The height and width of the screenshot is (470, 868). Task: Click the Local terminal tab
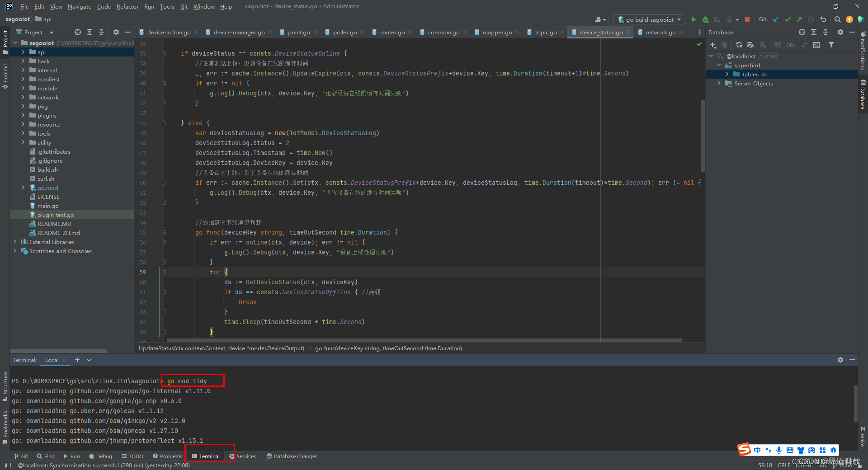(x=52, y=360)
